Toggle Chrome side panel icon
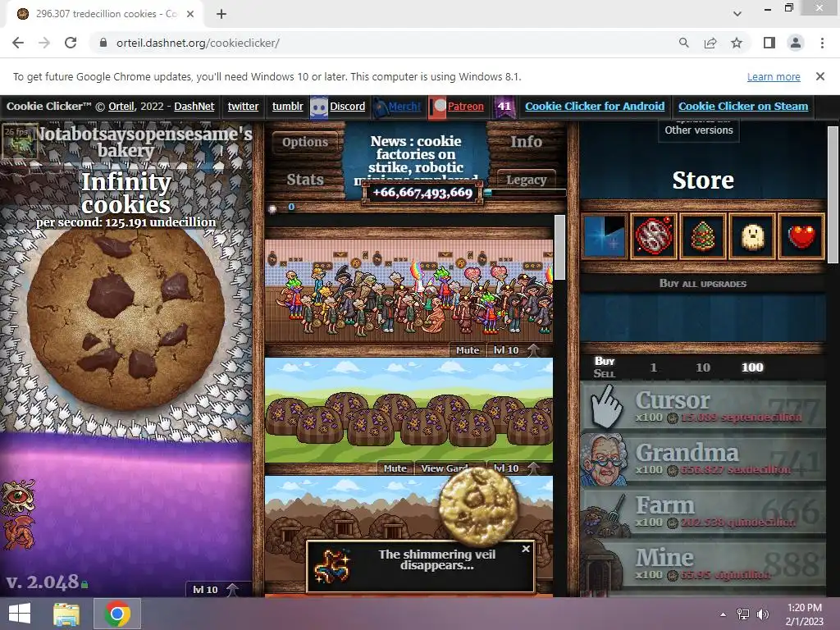The height and width of the screenshot is (630, 840). (x=769, y=43)
